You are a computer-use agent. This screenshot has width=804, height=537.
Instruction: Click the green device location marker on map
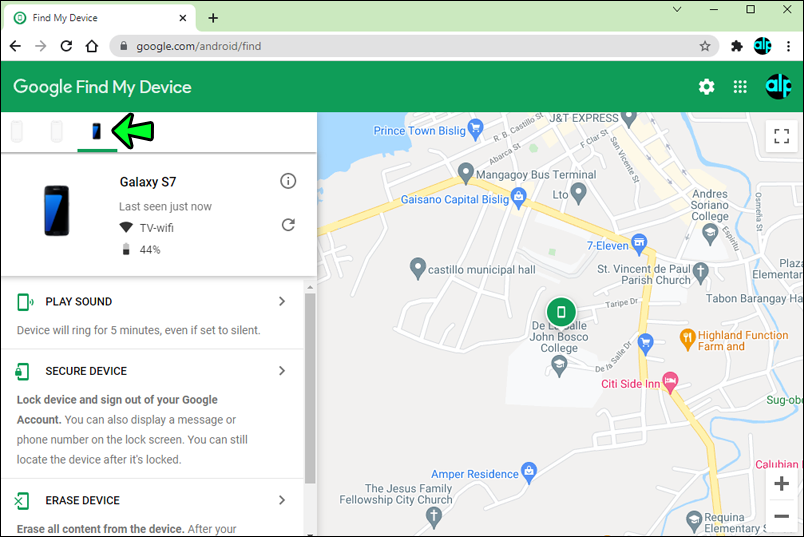(561, 312)
